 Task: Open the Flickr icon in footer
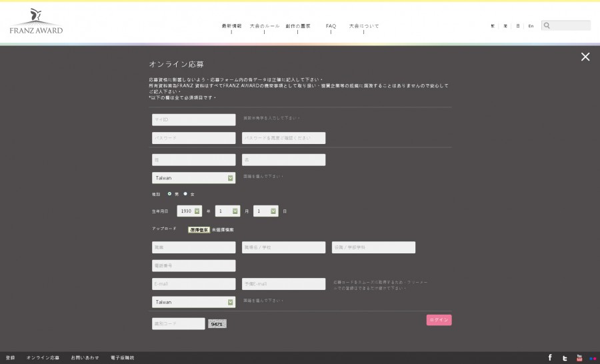[593, 359]
